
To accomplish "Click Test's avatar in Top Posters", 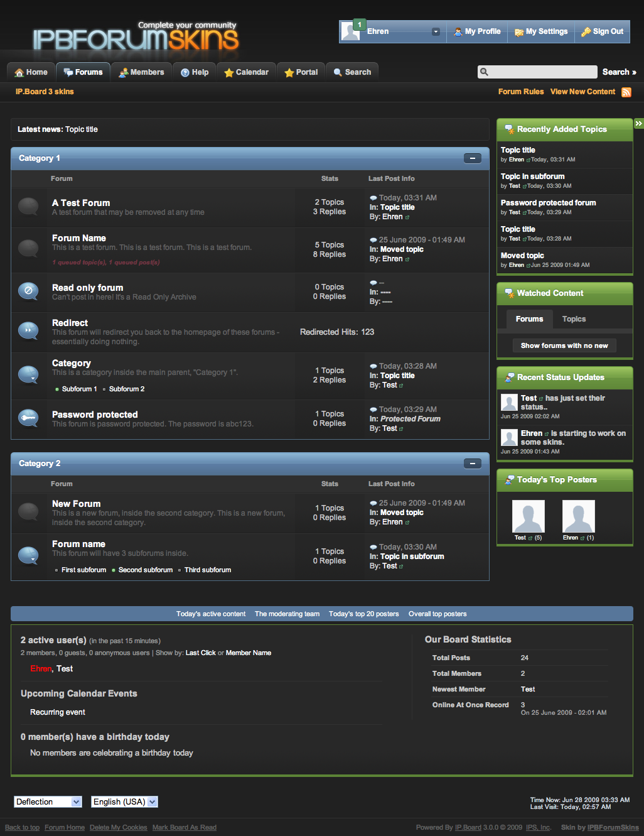I will pos(529,516).
